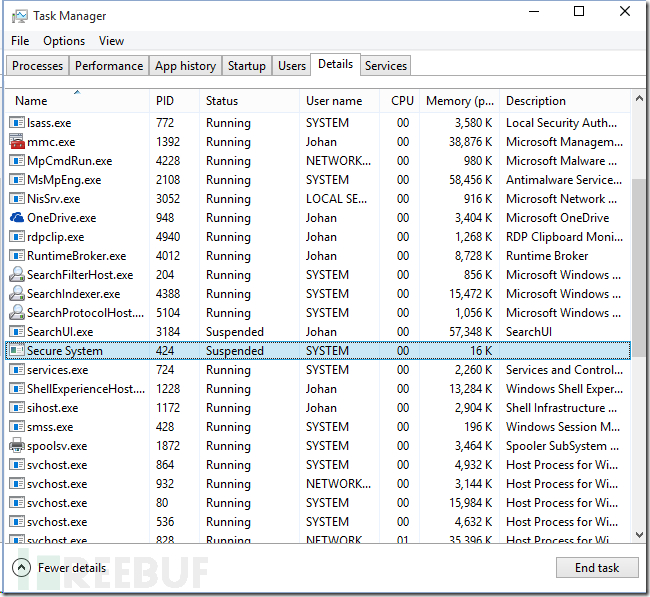Click the icon of svchost.exe PID 932
650x597 pixels.
[17, 484]
